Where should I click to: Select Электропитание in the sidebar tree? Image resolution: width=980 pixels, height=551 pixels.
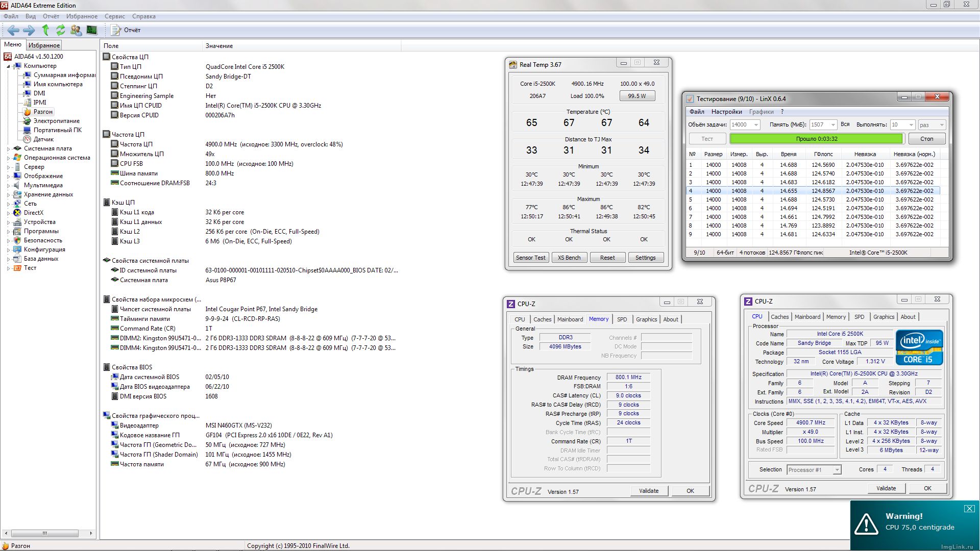tap(56, 121)
